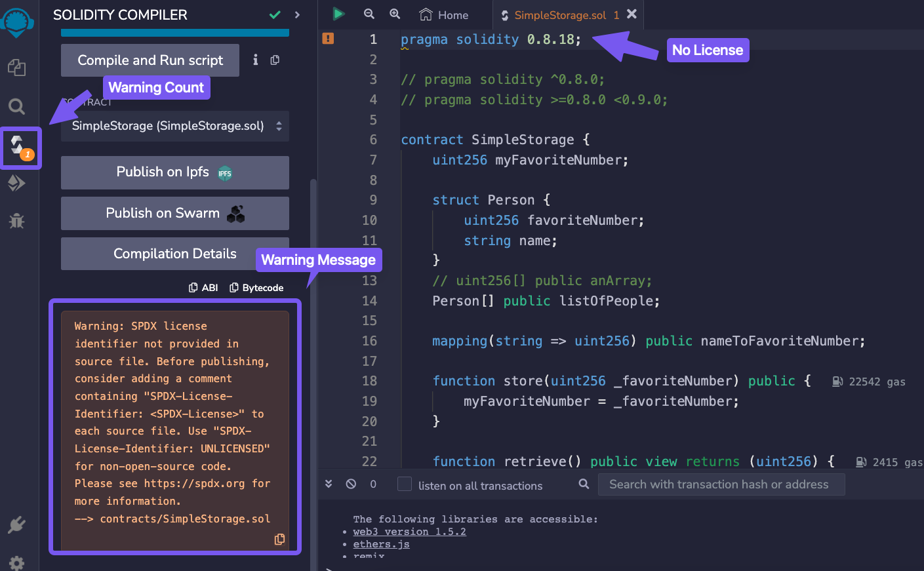The height and width of the screenshot is (571, 924).
Task: Open Settings gear icon in sidebar
Action: [x=17, y=562]
